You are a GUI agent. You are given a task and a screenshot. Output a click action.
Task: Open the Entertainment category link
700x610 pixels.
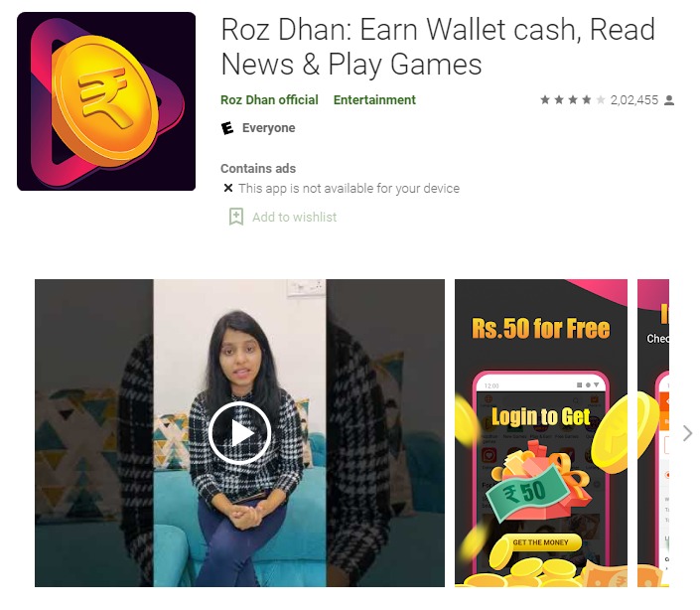pyautogui.click(x=374, y=99)
